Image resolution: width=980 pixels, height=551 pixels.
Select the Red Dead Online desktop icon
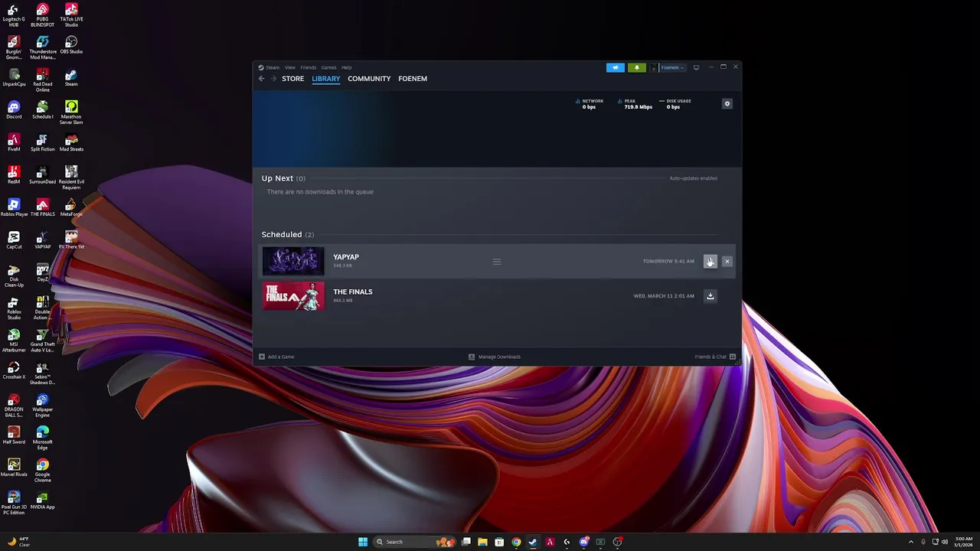43,80
